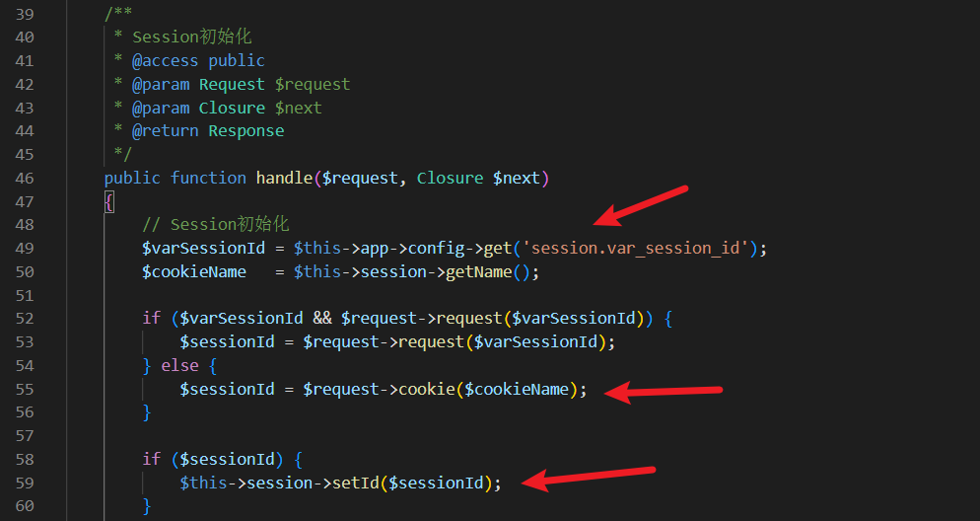Select line 49 via its line number
The width and height of the screenshot is (980, 521).
pos(25,249)
